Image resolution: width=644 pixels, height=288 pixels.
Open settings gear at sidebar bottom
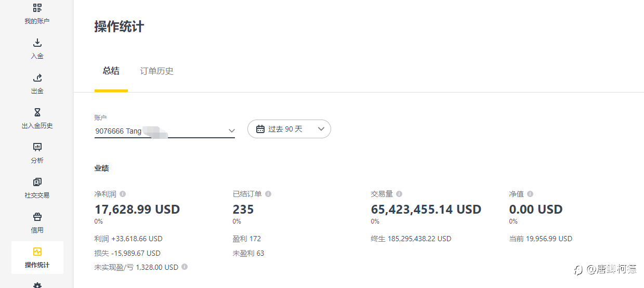coord(37,285)
